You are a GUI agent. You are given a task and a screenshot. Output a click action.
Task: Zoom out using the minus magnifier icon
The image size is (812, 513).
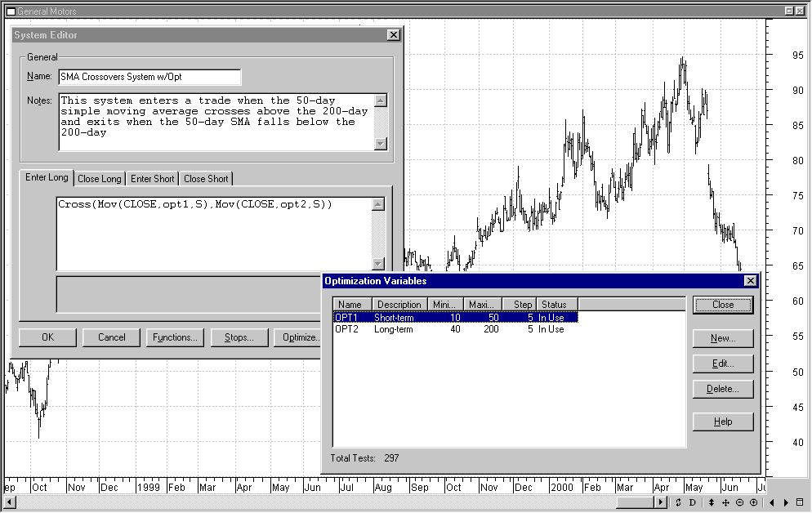coord(739,502)
